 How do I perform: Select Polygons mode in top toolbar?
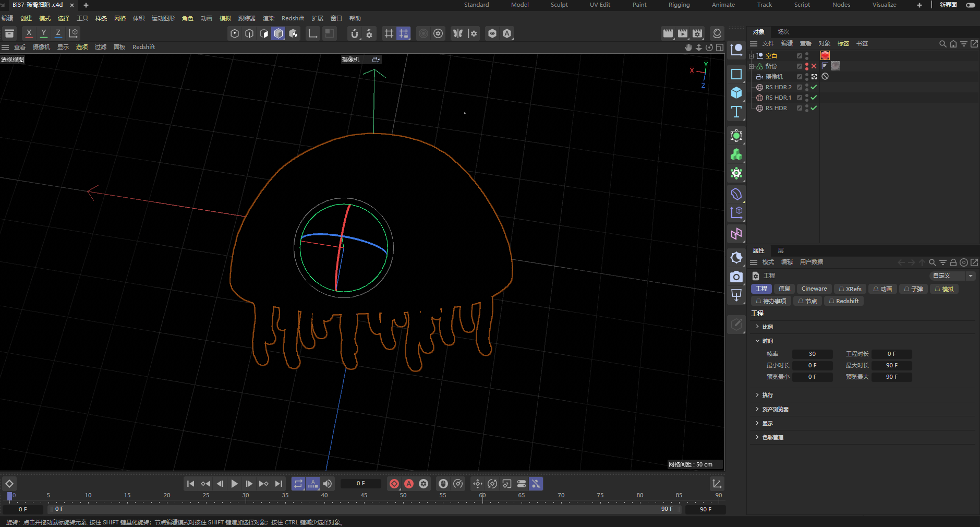pos(264,34)
